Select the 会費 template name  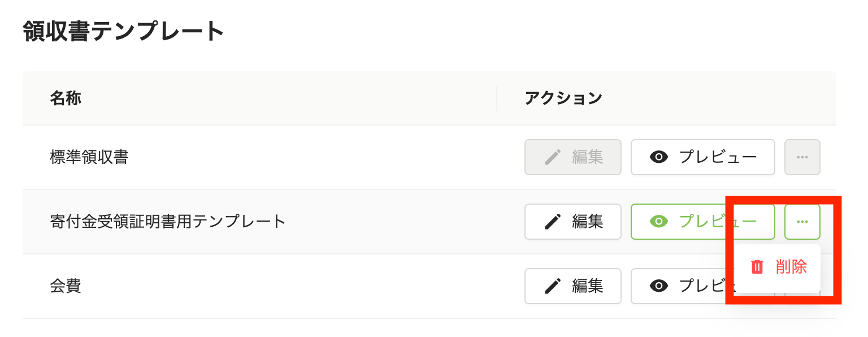pyautogui.click(x=66, y=286)
